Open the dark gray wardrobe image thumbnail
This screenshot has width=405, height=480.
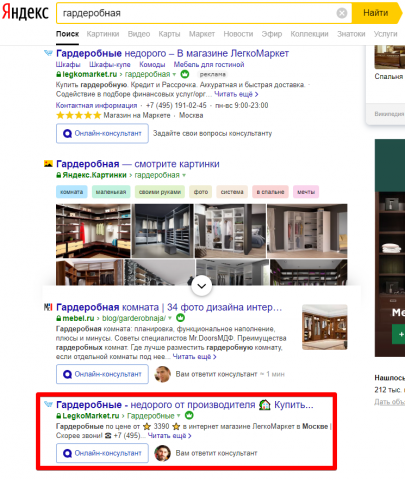[x=163, y=231]
